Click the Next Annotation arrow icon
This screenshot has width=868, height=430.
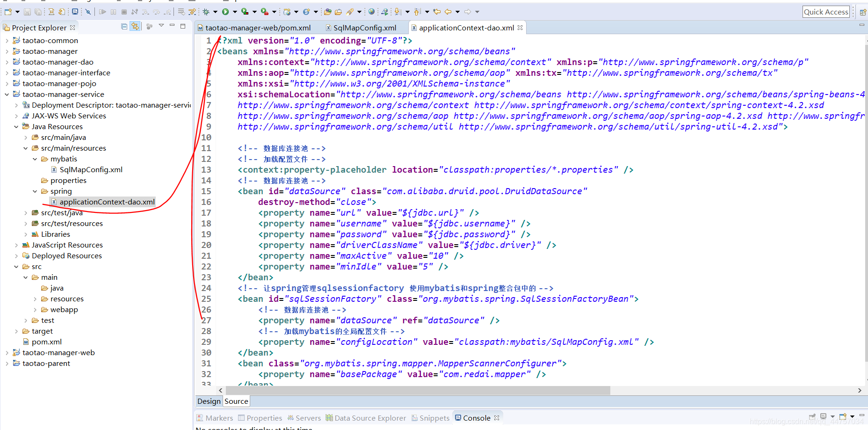pos(397,12)
